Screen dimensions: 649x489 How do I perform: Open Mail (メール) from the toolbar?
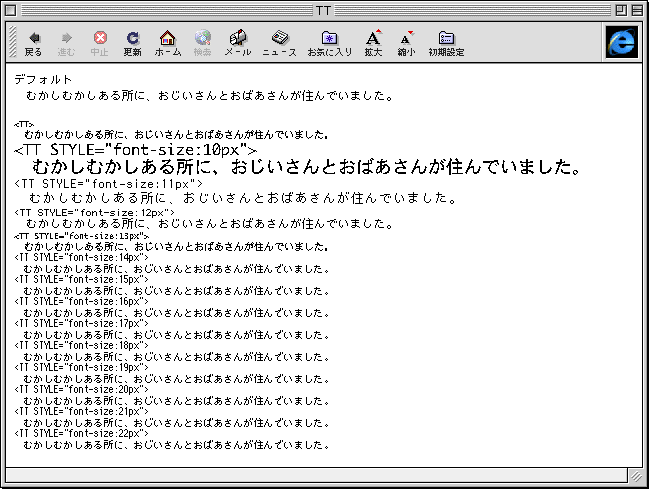[237, 42]
